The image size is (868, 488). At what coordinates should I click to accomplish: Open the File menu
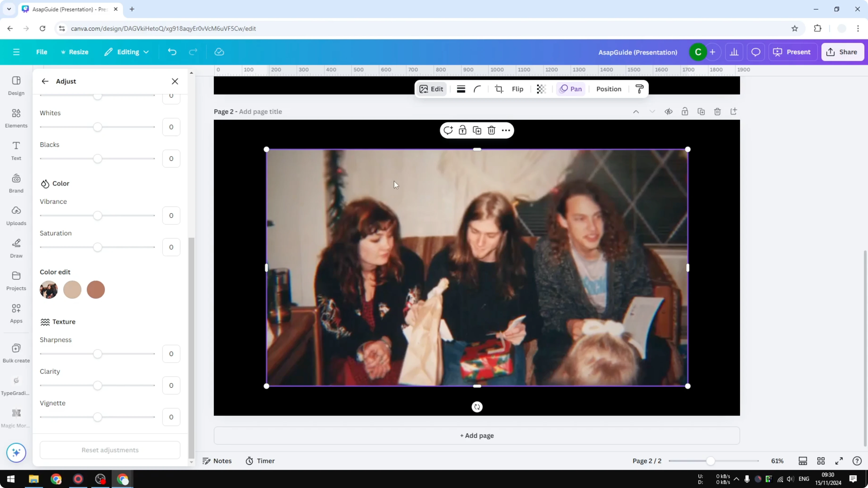42,52
